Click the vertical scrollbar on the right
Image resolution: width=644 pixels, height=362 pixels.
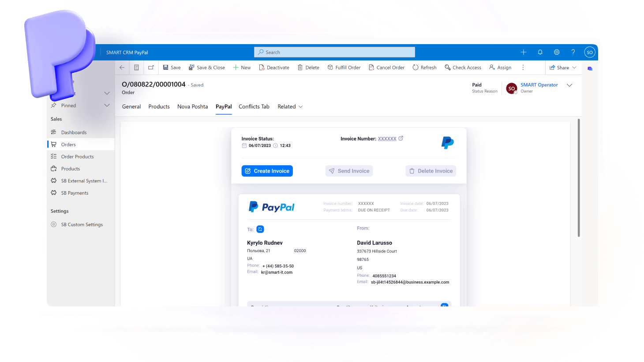point(579,177)
